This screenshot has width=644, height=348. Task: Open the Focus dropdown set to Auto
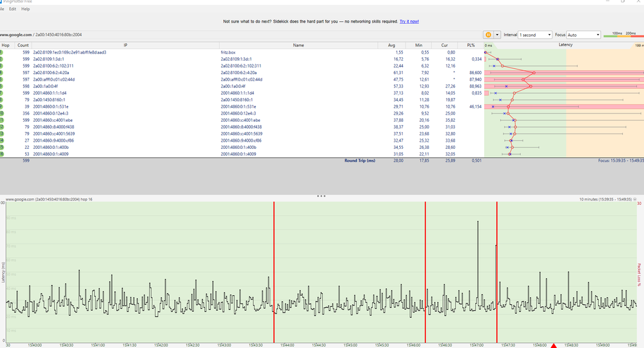pyautogui.click(x=583, y=35)
